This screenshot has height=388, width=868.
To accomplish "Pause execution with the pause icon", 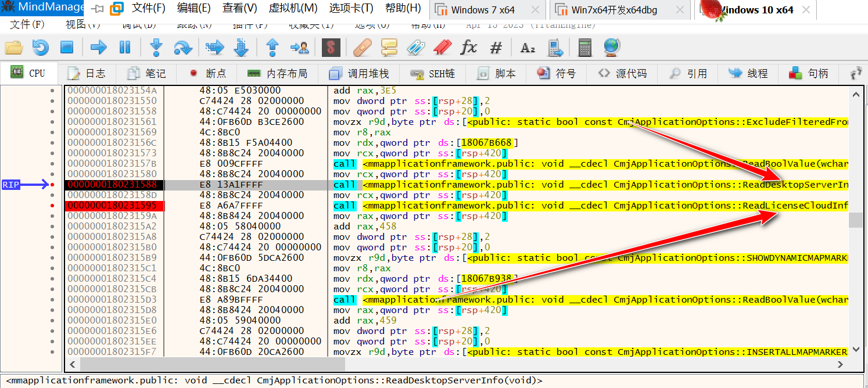I will pyautogui.click(x=125, y=48).
